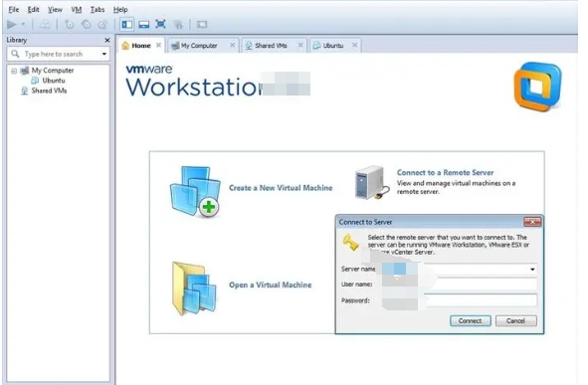Open the Server name dropdown arrow
The width and height of the screenshot is (588, 385).
click(532, 270)
